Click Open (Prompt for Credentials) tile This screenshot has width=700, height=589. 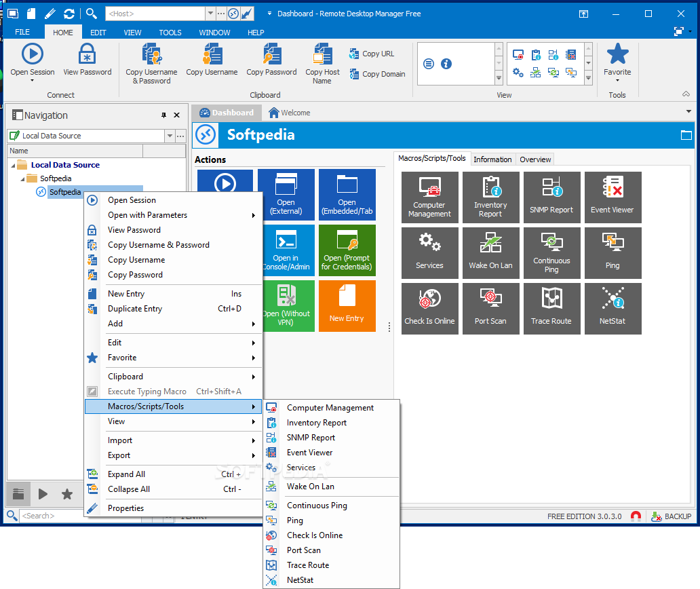(347, 250)
